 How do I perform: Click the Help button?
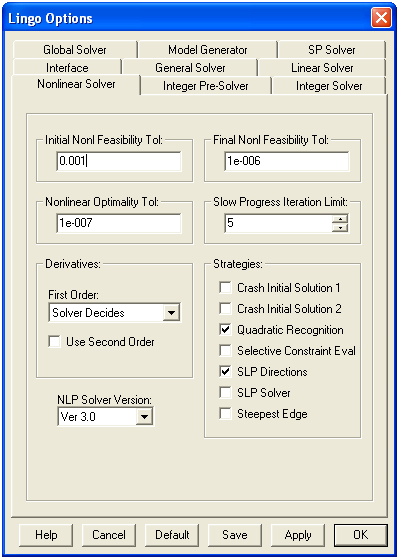46,535
